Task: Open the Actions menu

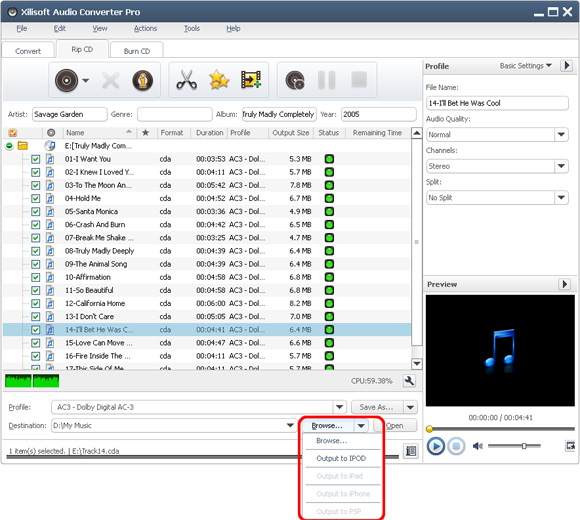Action: (145, 28)
